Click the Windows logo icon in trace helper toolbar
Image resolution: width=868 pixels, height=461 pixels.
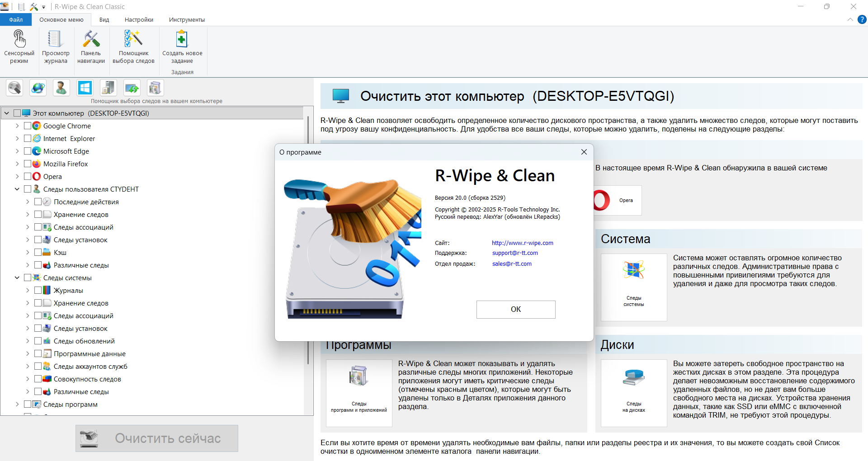[85, 88]
